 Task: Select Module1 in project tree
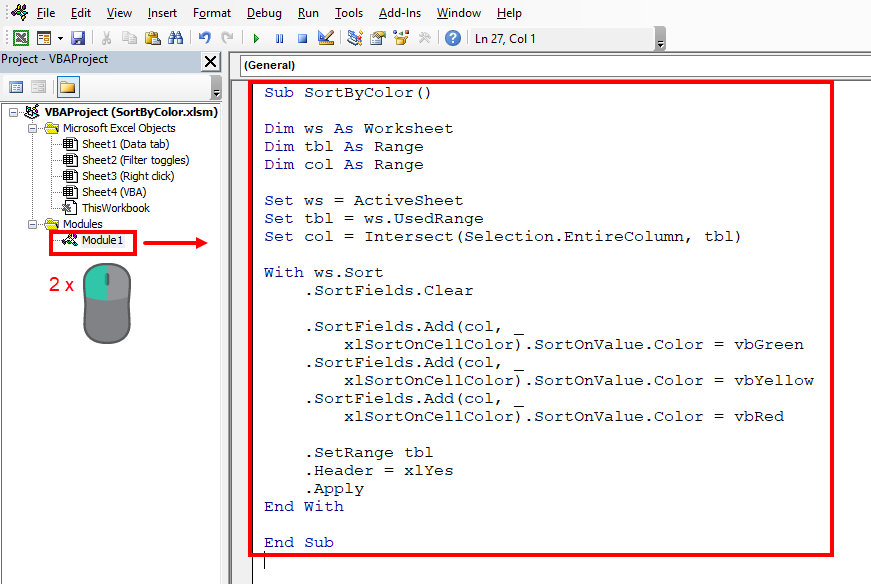click(102, 241)
